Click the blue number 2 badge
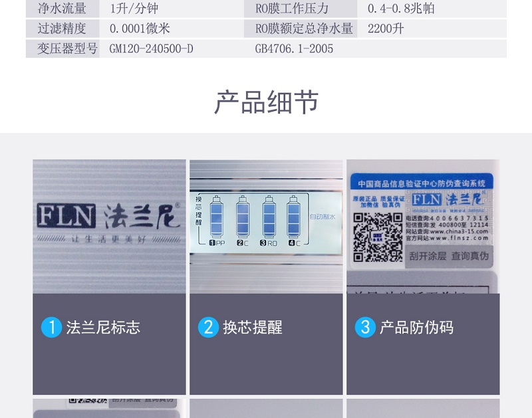This screenshot has width=532, height=418. (208, 327)
